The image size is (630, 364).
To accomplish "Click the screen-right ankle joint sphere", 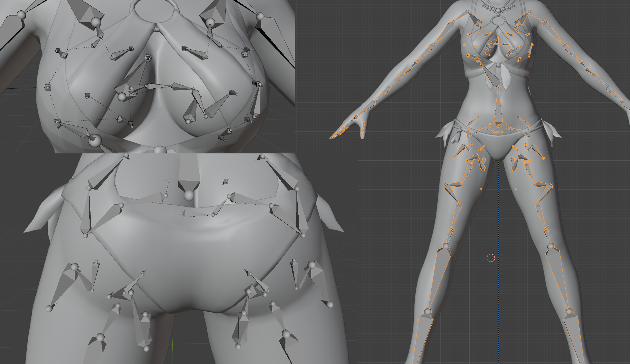I will 569,312.
